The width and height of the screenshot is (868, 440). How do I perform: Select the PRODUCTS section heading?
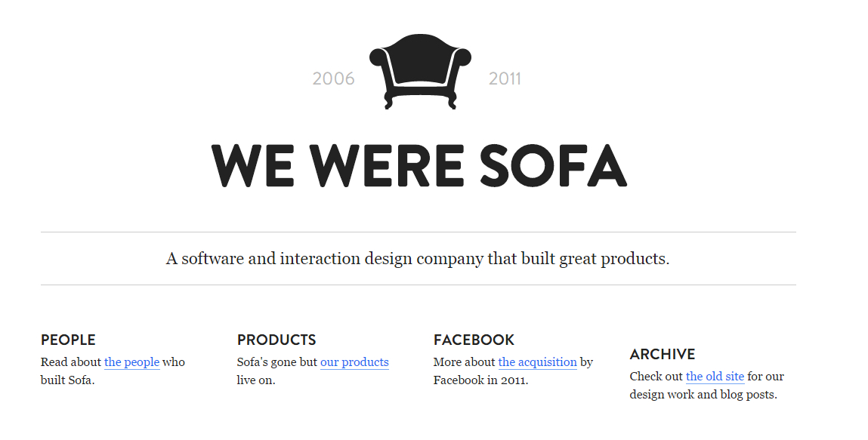click(276, 340)
